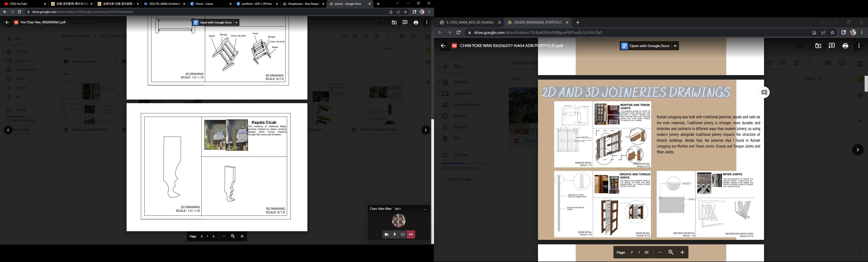Zoom in on the right PDF viewer

point(682,252)
